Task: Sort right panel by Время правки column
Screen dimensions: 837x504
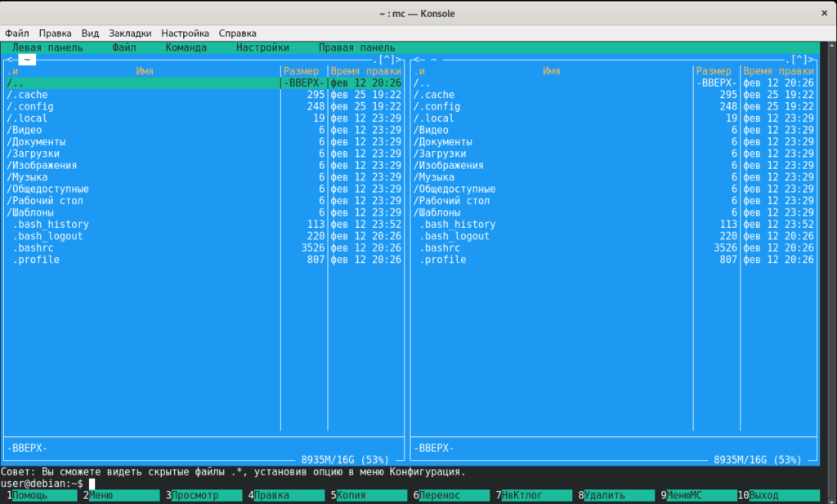Action: [778, 71]
